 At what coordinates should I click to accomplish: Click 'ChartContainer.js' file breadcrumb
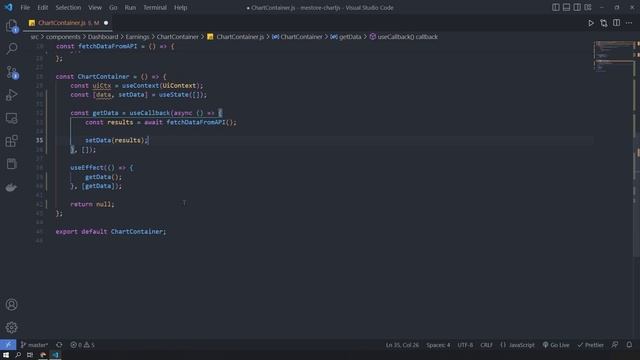point(240,37)
